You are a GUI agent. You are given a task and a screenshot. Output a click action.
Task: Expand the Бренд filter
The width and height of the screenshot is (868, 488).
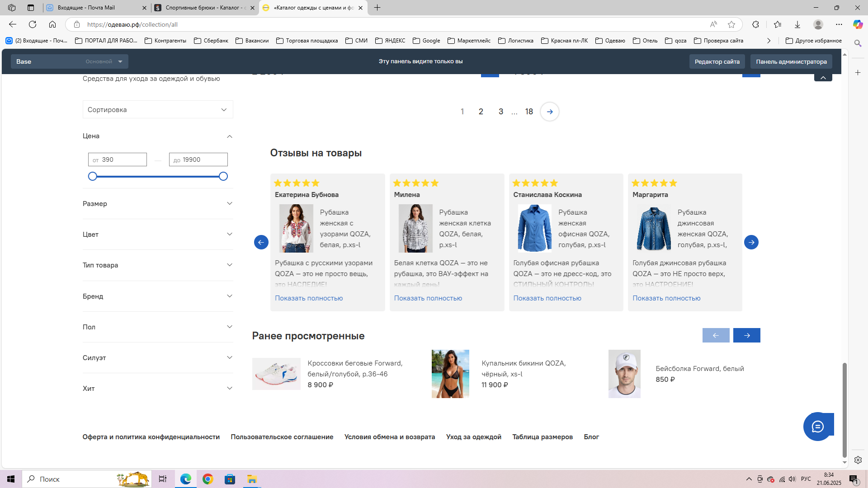[x=158, y=296]
